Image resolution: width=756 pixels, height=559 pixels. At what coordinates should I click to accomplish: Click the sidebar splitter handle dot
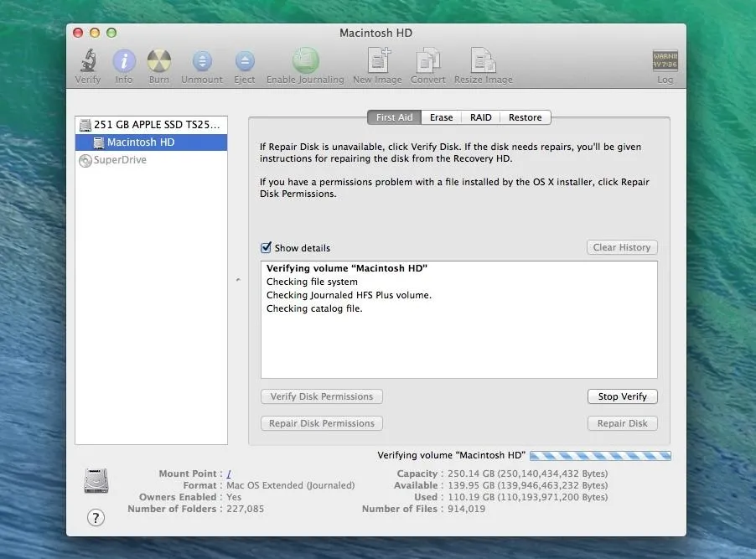tap(238, 280)
